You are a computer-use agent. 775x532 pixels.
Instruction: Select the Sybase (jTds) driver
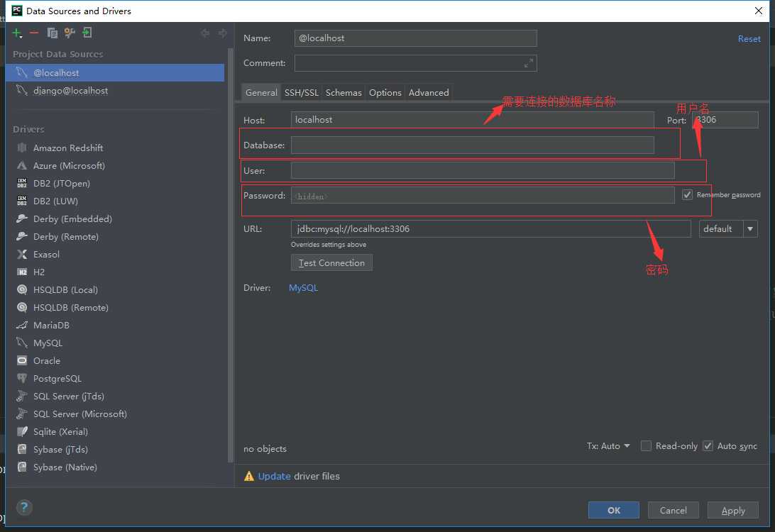[61, 450]
